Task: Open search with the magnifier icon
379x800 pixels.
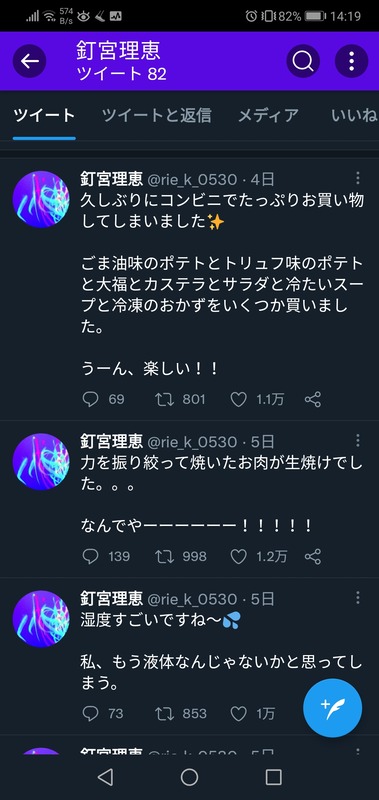Action: 303,61
